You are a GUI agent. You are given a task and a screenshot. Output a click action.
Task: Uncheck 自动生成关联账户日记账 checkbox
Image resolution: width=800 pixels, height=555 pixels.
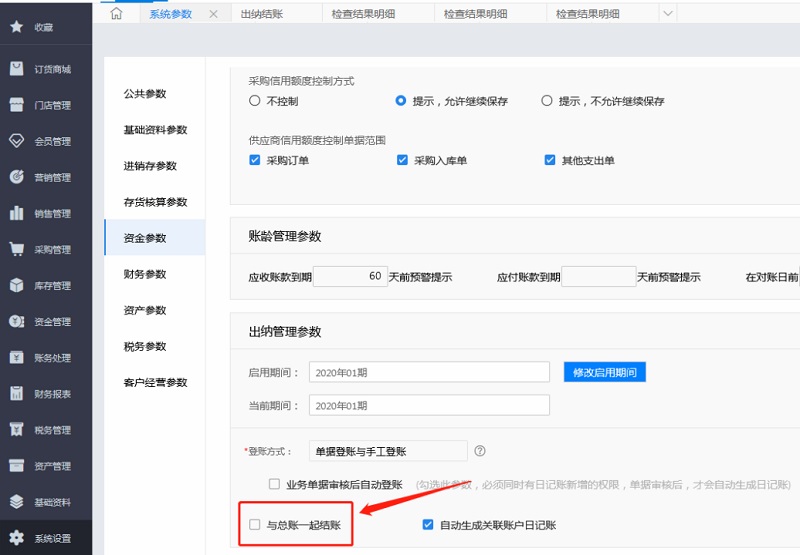click(428, 524)
